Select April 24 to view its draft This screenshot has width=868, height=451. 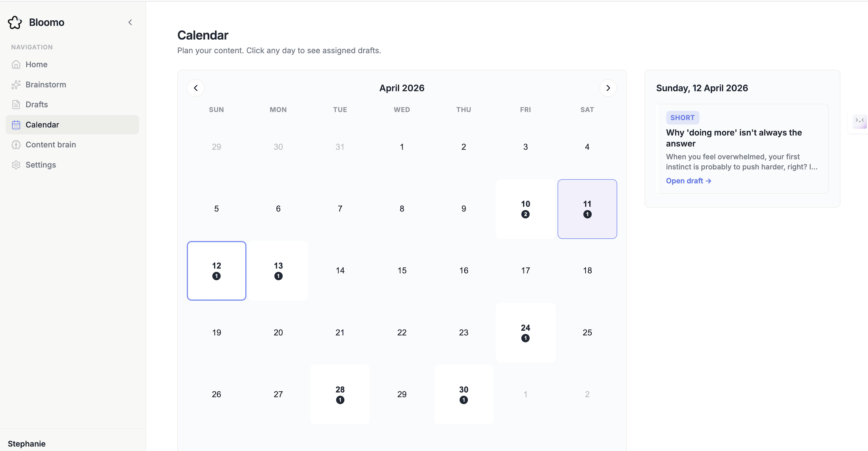[525, 332]
